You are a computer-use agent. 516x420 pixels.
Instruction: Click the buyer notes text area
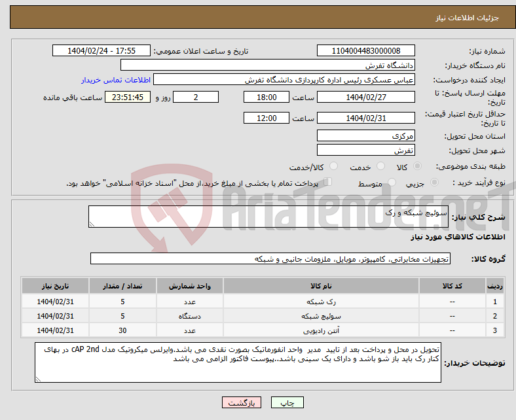pos(238,362)
